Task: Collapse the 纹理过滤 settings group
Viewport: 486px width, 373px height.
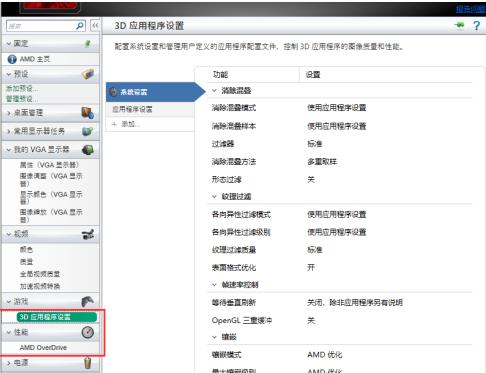Action: point(214,196)
